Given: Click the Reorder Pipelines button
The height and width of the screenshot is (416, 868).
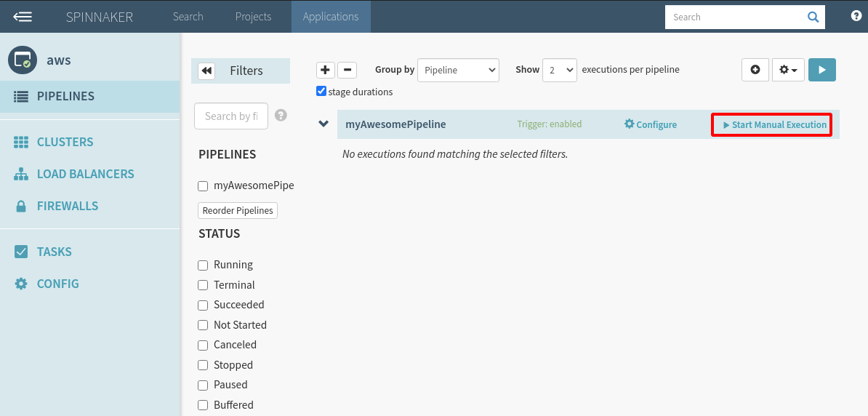Looking at the screenshot, I should click(238, 211).
